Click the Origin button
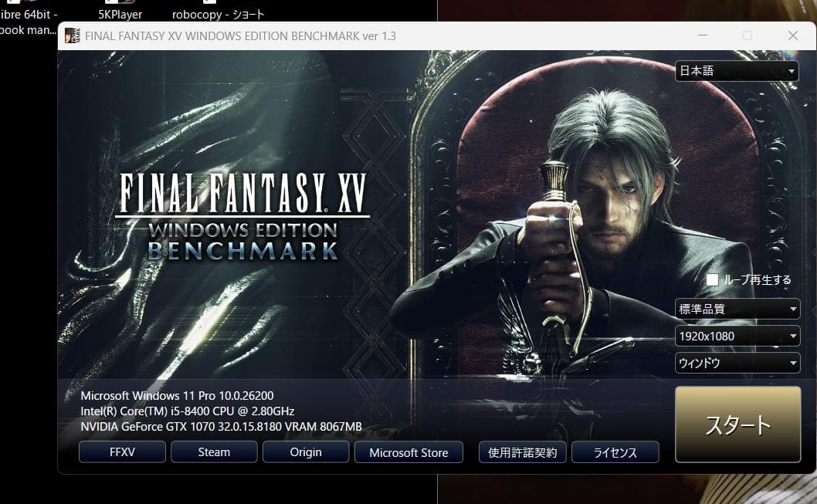This screenshot has width=817, height=504. (x=306, y=452)
